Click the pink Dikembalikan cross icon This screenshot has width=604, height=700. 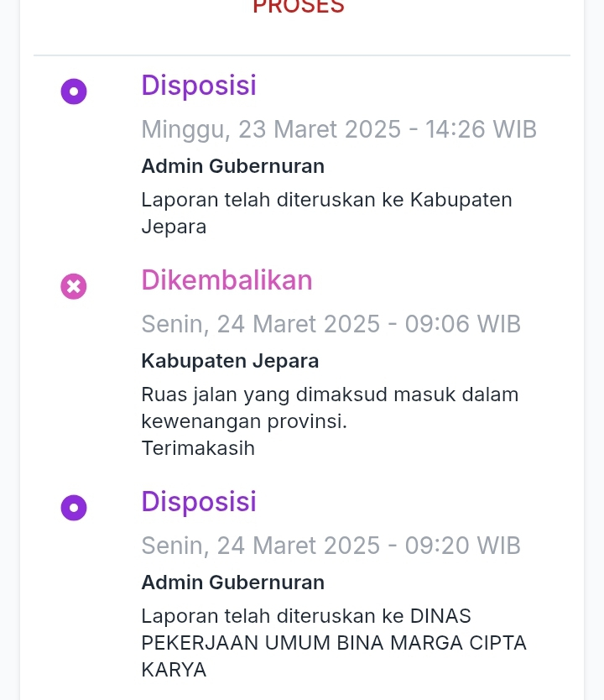click(74, 286)
